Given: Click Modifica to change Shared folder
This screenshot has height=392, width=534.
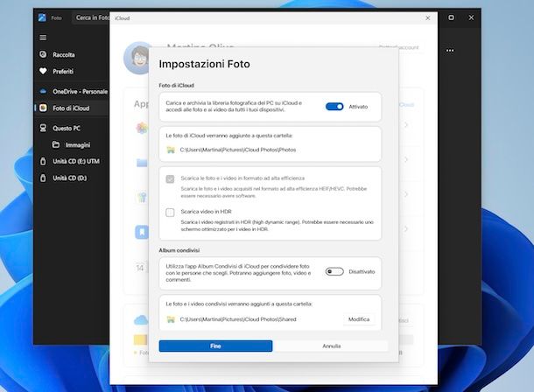Looking at the screenshot, I should point(358,319).
